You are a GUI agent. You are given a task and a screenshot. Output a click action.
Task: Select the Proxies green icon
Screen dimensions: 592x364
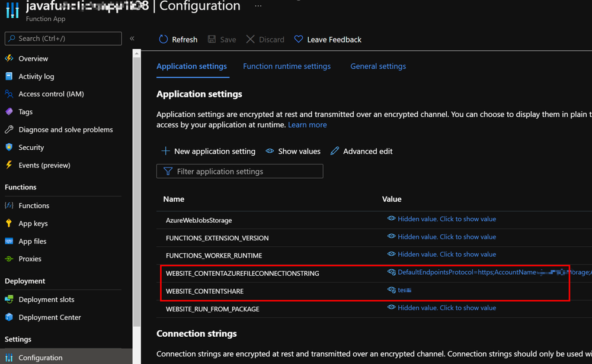tap(9, 259)
